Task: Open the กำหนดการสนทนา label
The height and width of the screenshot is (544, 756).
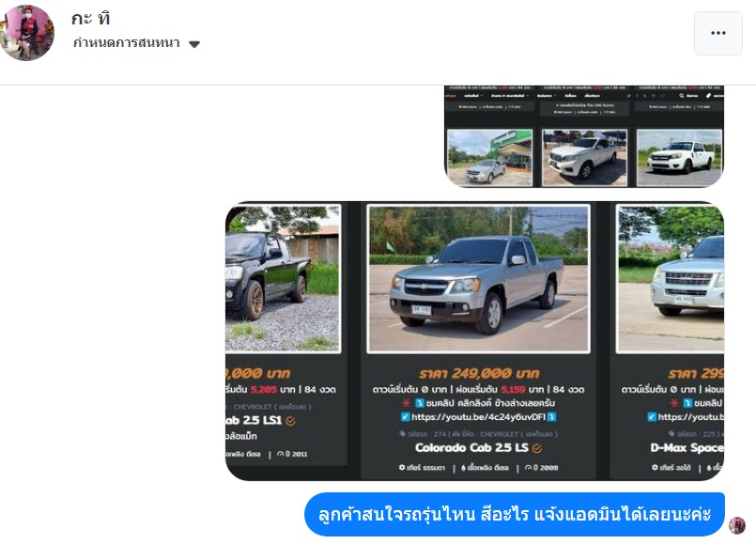Action: 127,43
